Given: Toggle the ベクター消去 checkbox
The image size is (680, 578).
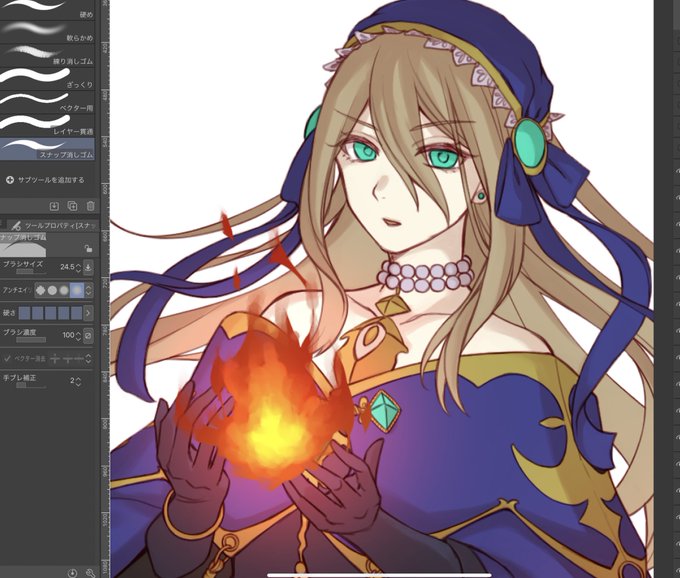Looking at the screenshot, I should point(7,359).
